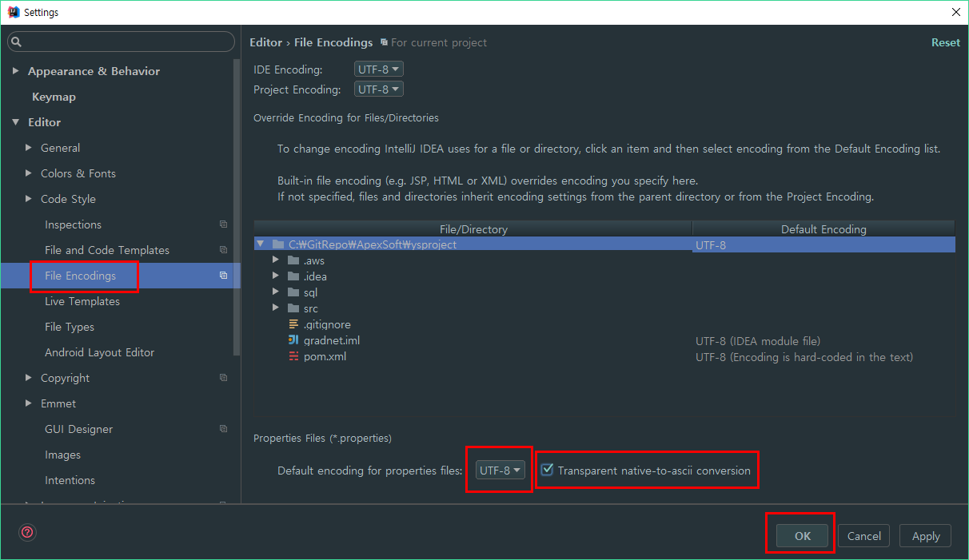Image resolution: width=969 pixels, height=560 pixels.
Task: Click the src folder icon
Action: 293,308
